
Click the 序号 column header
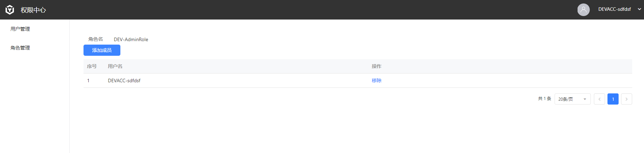point(92,66)
